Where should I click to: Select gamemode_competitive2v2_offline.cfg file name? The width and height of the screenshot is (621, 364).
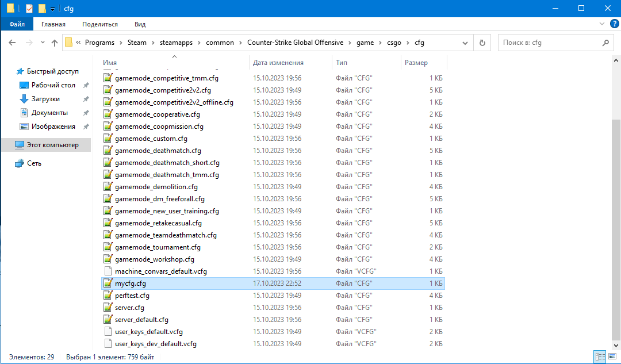tap(174, 102)
